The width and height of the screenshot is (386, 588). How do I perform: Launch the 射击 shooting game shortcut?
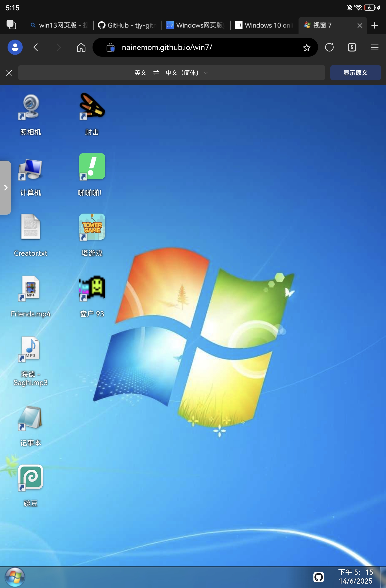(x=92, y=115)
